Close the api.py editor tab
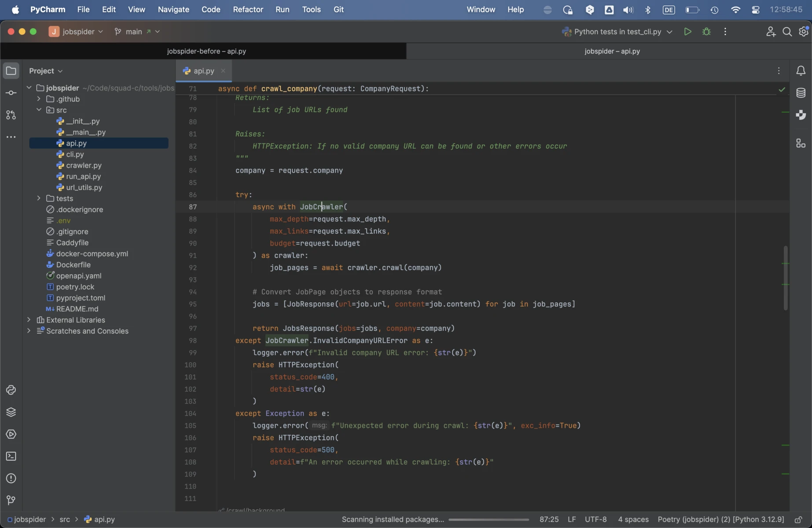The image size is (812, 528). (223, 71)
